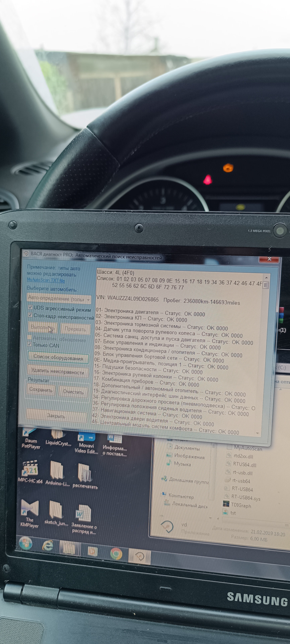
Task: Open MyAutoScan TXT file link
Action: 46,280
